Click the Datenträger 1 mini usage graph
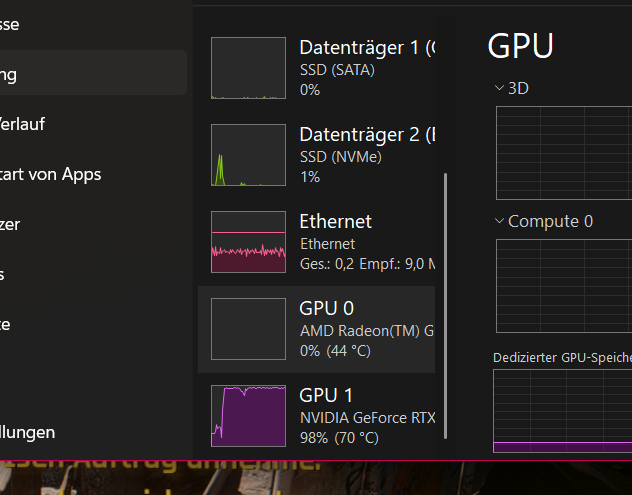The image size is (632, 495). coord(248,68)
